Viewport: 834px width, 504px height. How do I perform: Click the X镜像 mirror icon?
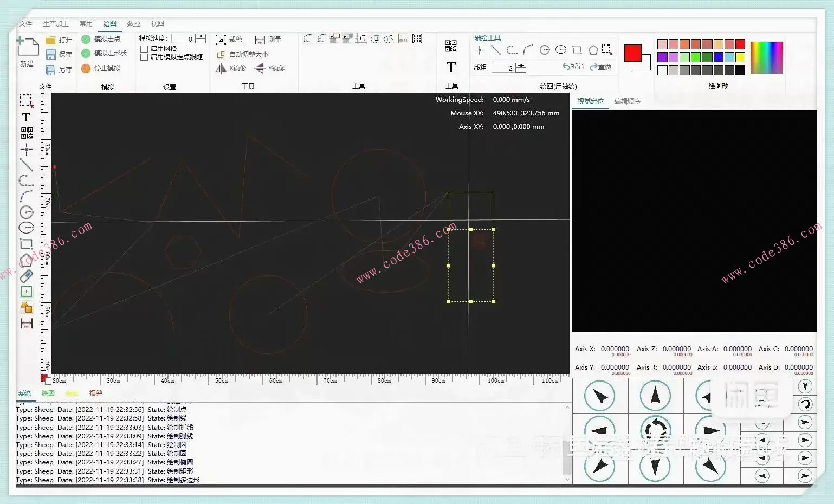tap(221, 68)
